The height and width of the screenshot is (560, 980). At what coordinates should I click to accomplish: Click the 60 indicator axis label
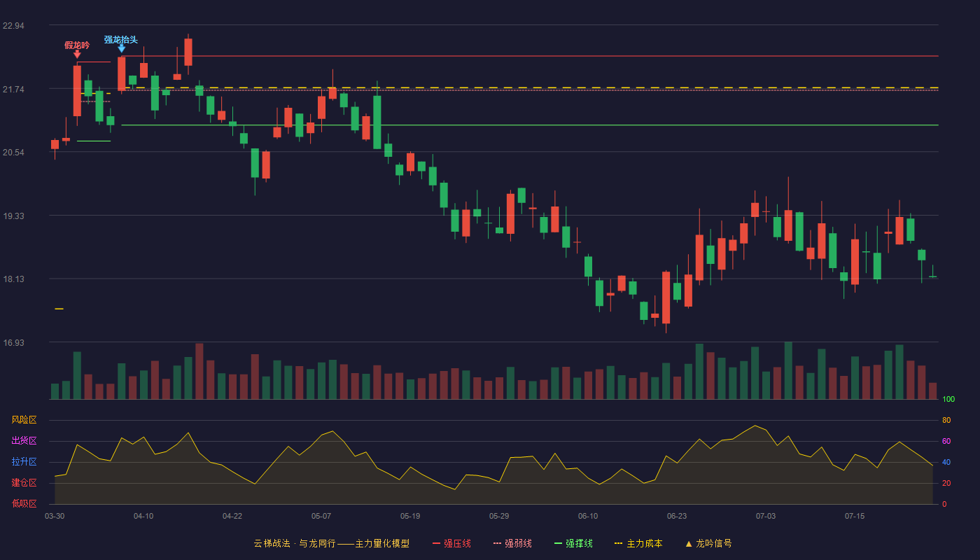click(x=946, y=441)
